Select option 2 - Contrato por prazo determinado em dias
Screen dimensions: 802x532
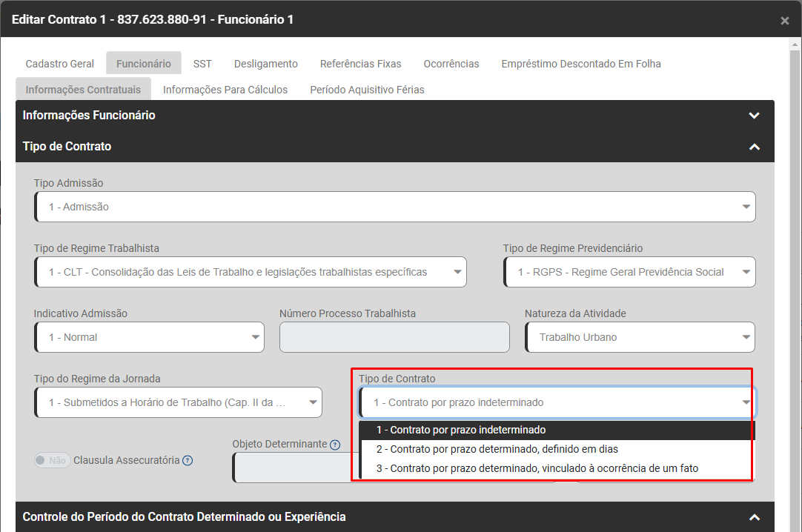[x=497, y=449]
